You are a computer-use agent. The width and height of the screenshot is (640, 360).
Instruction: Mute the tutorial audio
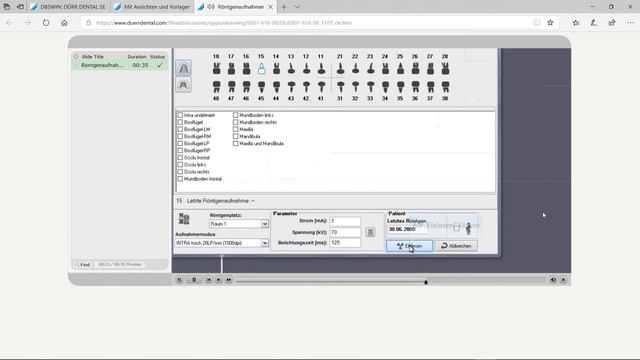tap(553, 280)
